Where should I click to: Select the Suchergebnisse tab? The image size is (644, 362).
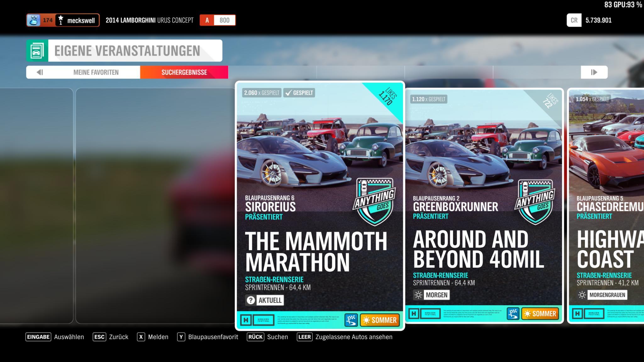click(x=184, y=72)
